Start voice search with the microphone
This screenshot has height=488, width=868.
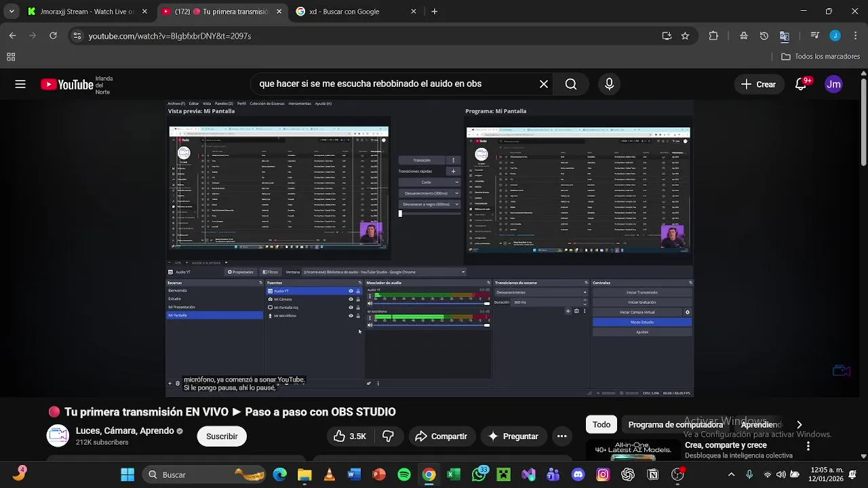(x=609, y=84)
